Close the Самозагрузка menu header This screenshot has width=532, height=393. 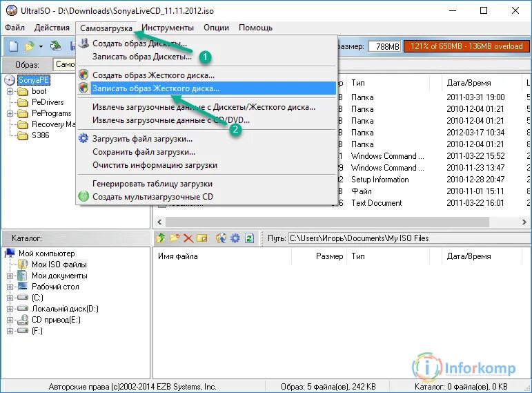pyautogui.click(x=106, y=28)
